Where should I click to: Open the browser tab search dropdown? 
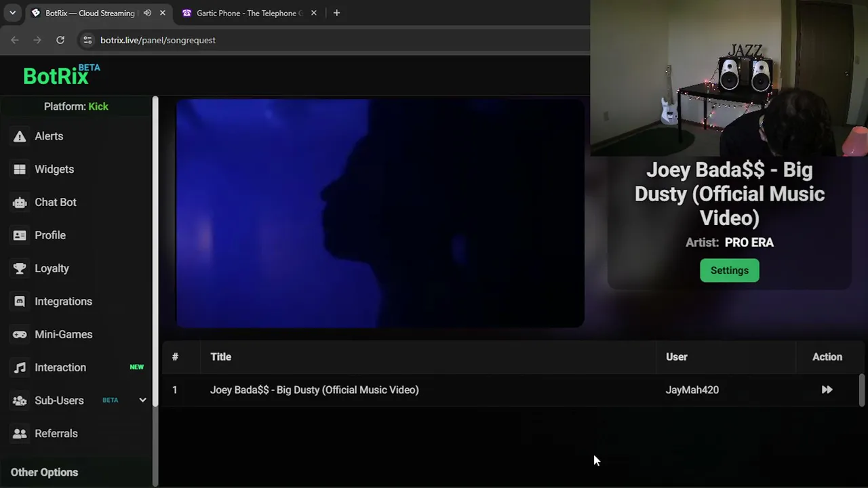(x=12, y=13)
